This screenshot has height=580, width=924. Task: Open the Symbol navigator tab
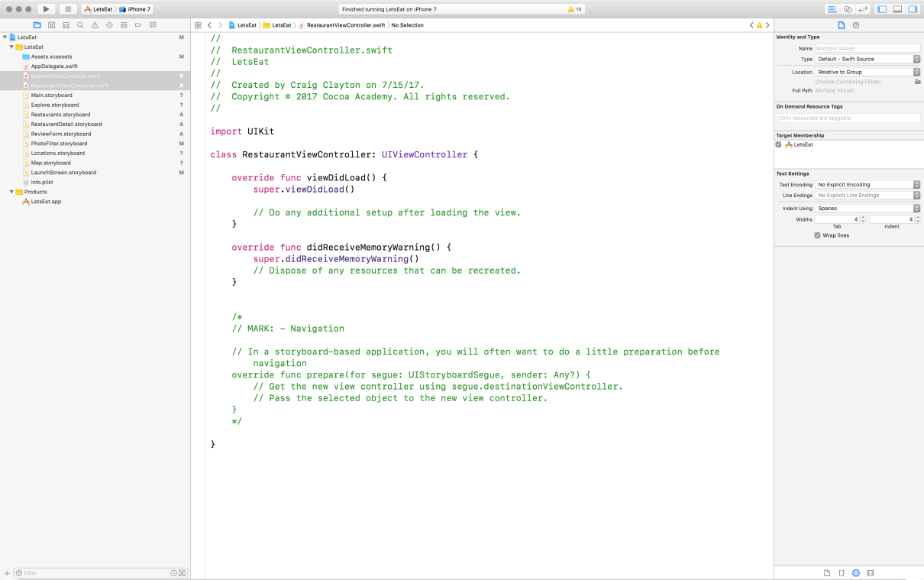point(51,25)
